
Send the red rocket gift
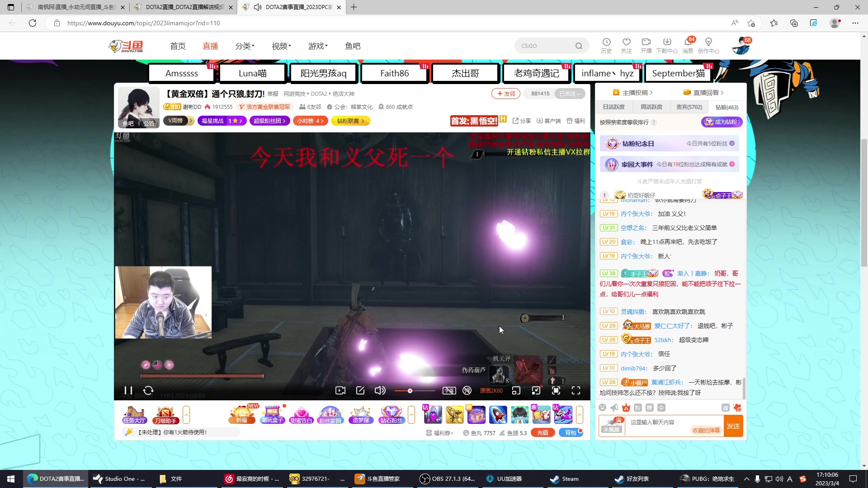pyautogui.click(x=498, y=415)
